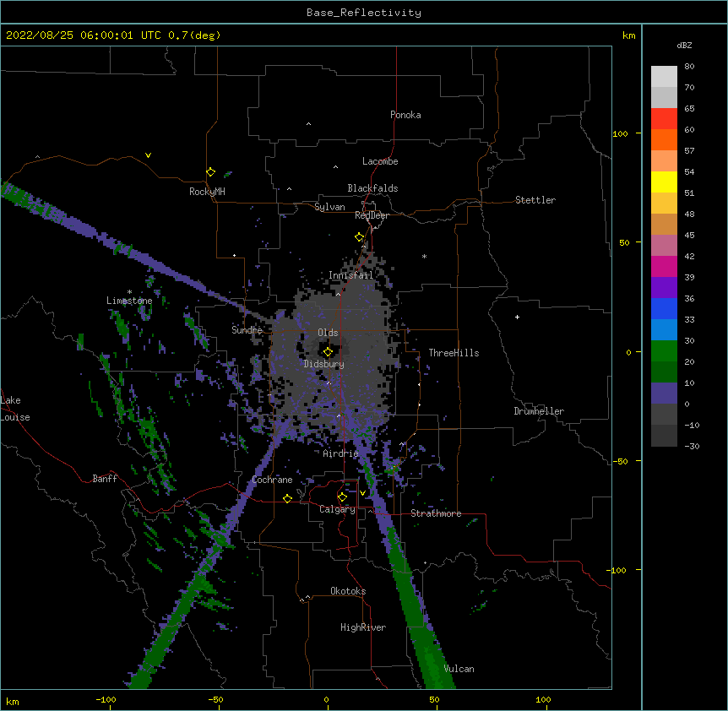Click the Lacombe city label
This screenshot has width=728, height=711.
point(380,161)
